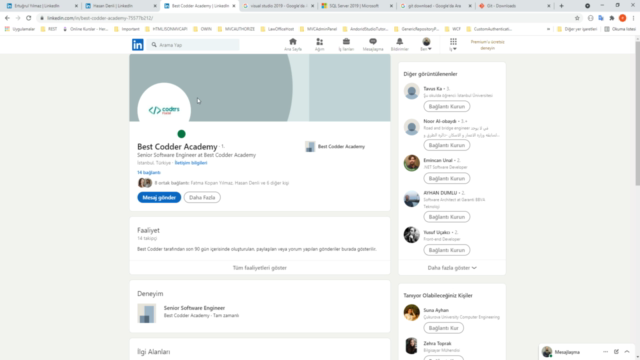Open Uygulamalar apps bookmark
This screenshot has width=640, height=360.
click(20, 29)
